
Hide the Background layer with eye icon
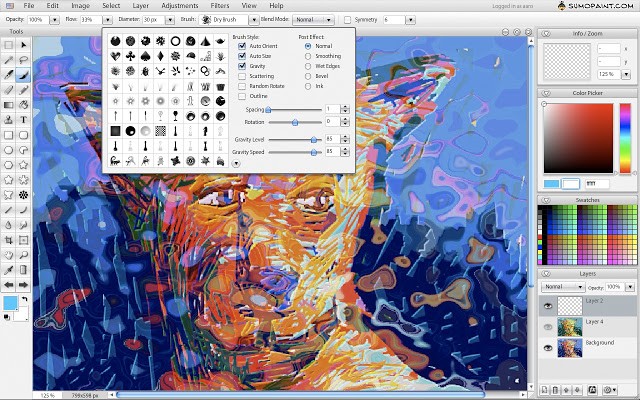tap(548, 348)
